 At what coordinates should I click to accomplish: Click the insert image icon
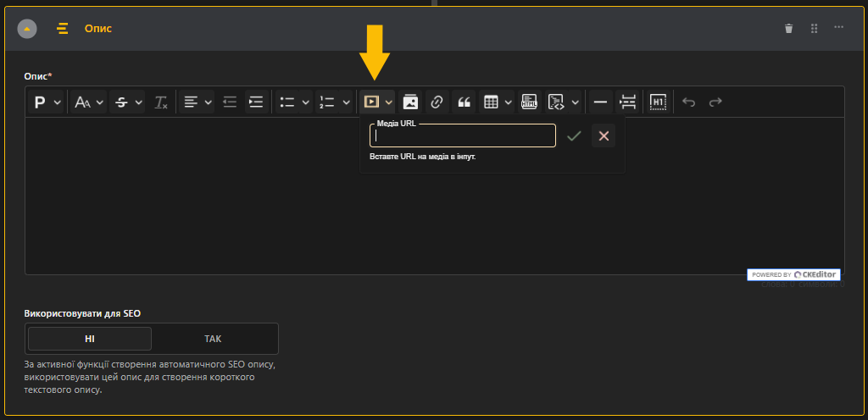(x=410, y=102)
